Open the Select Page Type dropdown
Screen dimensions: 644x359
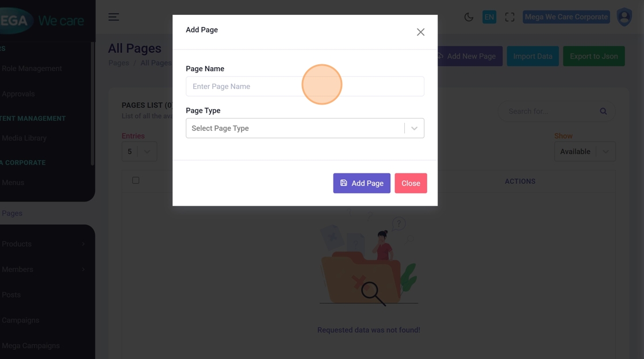(305, 128)
